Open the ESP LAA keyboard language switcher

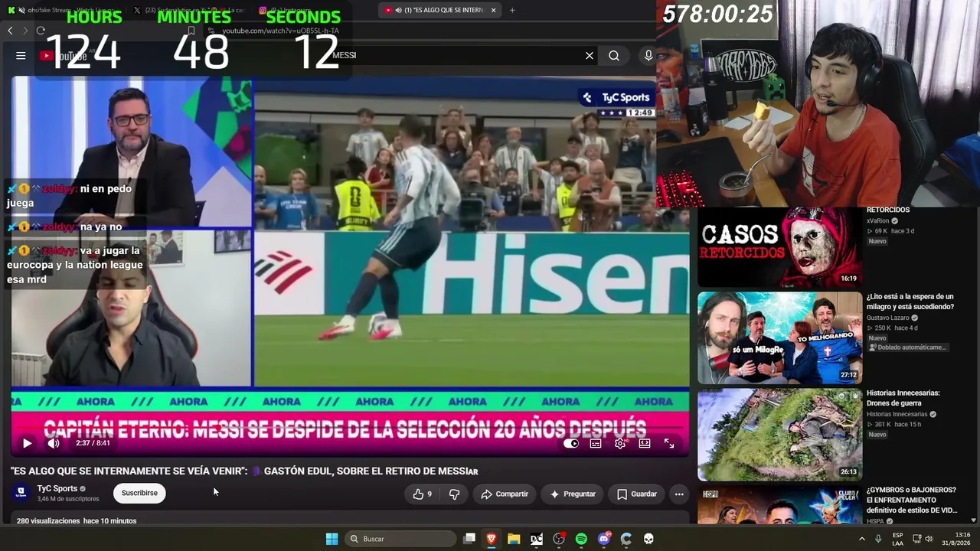[x=897, y=539]
